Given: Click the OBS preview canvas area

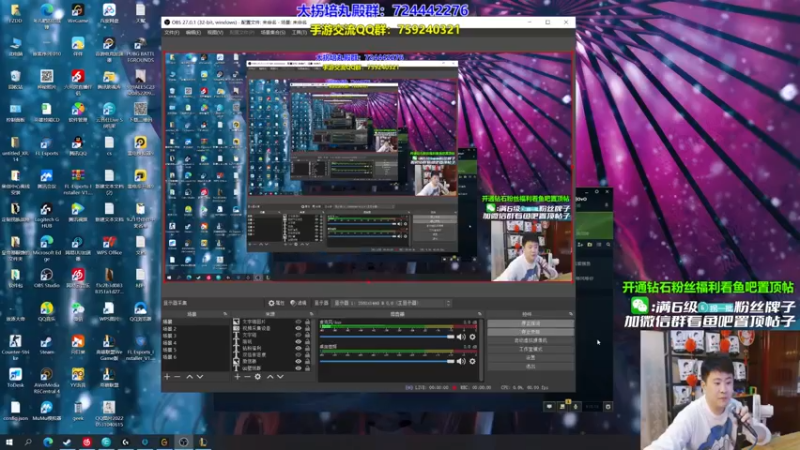Looking at the screenshot, I should pos(368,166).
